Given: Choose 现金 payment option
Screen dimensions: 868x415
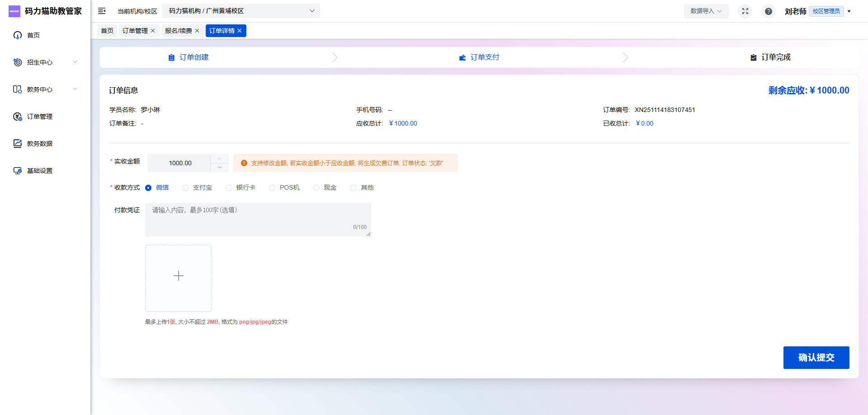Looking at the screenshot, I should click(316, 188).
